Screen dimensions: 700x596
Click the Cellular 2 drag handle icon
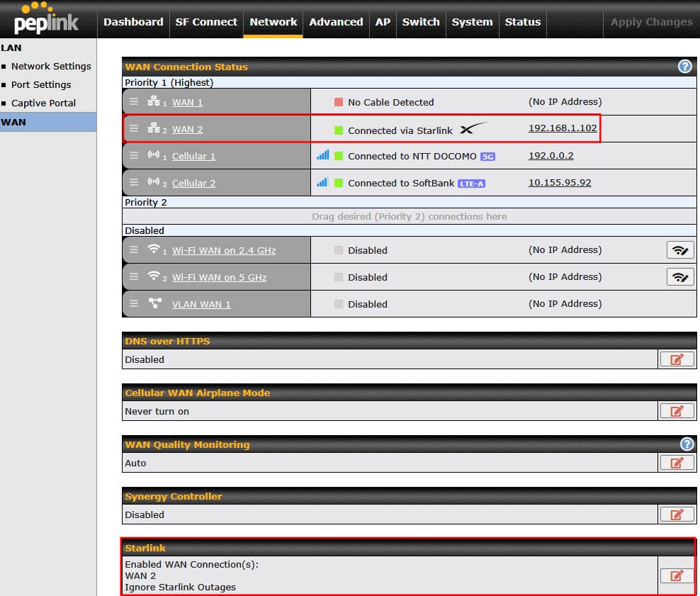coord(134,182)
